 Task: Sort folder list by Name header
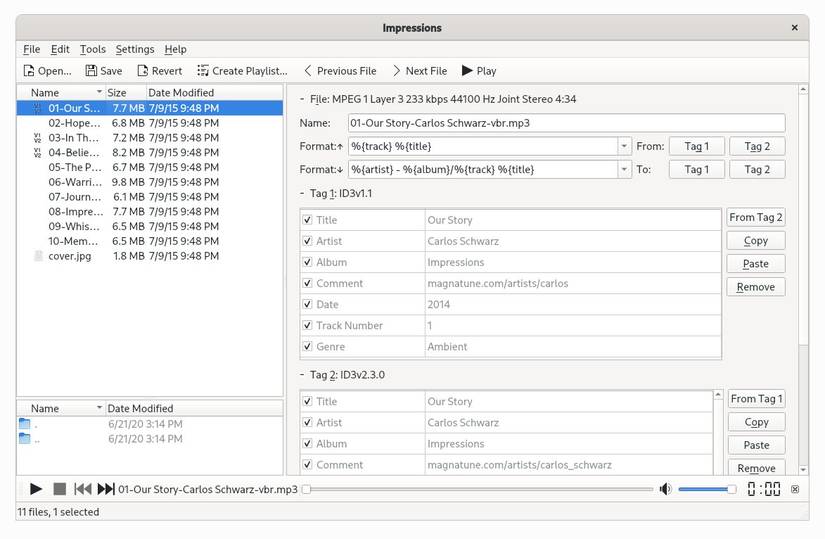tap(61, 408)
